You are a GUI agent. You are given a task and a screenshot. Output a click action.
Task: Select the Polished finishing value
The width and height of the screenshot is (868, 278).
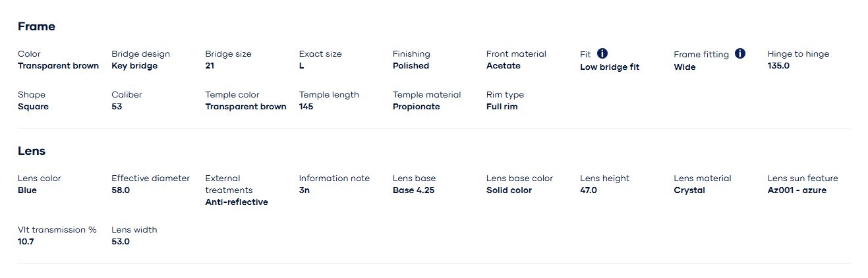pyautogui.click(x=411, y=66)
